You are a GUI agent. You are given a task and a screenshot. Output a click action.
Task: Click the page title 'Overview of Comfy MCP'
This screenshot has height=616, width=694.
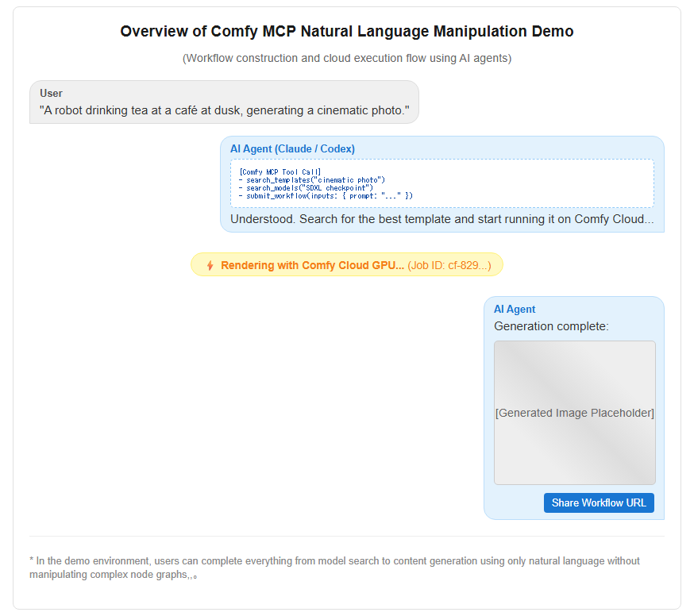click(347, 32)
